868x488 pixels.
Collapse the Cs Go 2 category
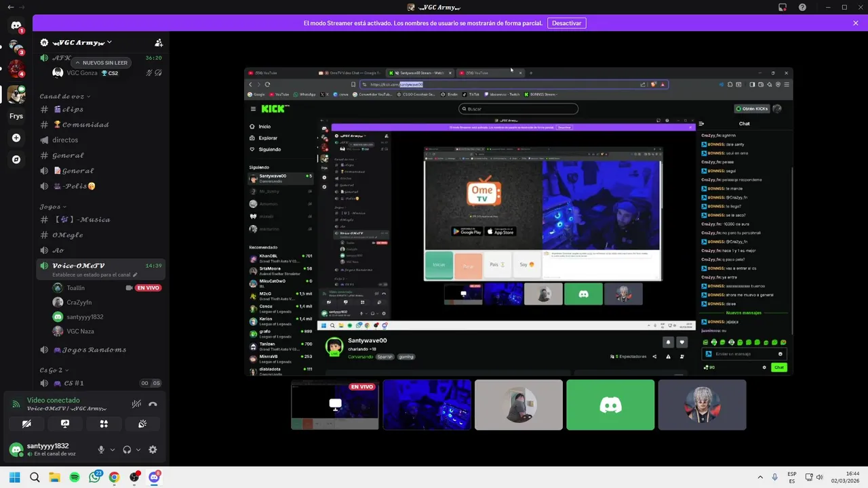click(54, 370)
